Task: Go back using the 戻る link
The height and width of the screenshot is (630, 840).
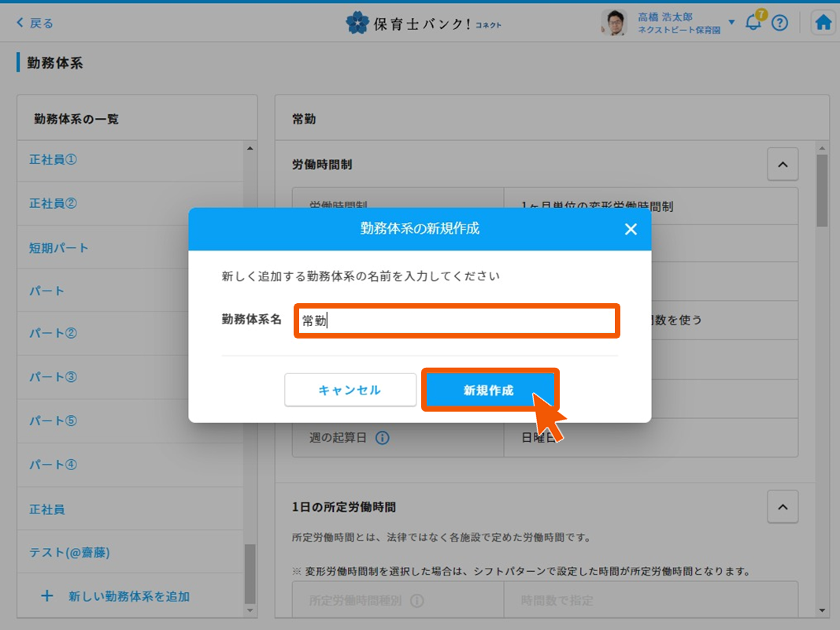Action: [x=35, y=23]
